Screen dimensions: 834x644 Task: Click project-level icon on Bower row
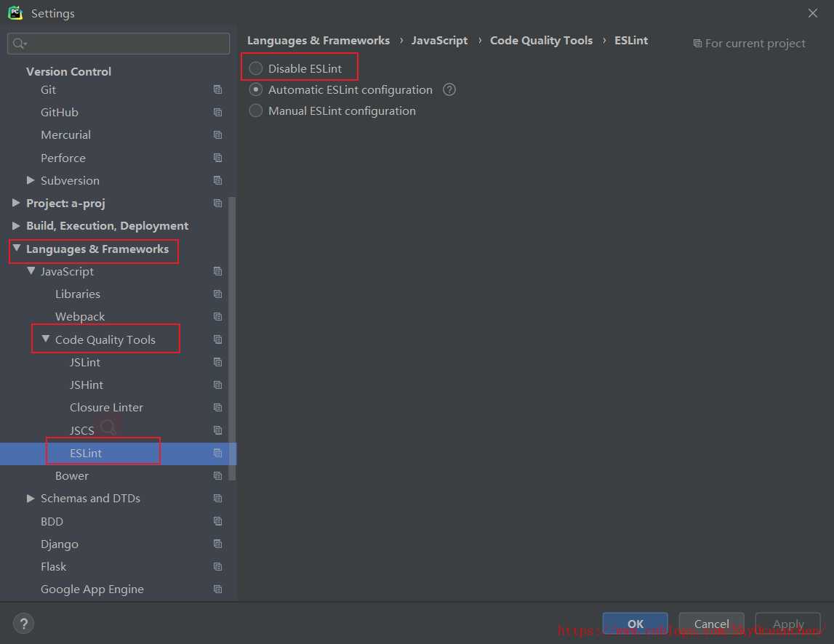pyautogui.click(x=217, y=476)
